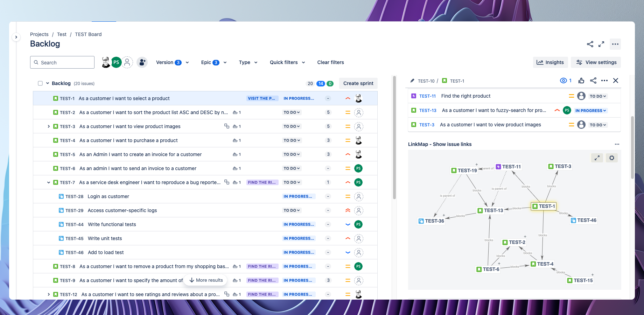Expand the TEST-3 issue row
This screenshot has width=644, height=315.
click(49, 126)
